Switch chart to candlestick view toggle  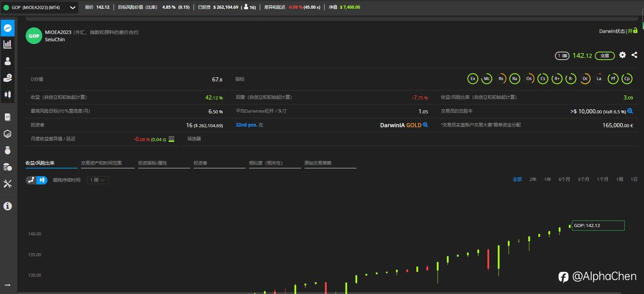point(42,180)
